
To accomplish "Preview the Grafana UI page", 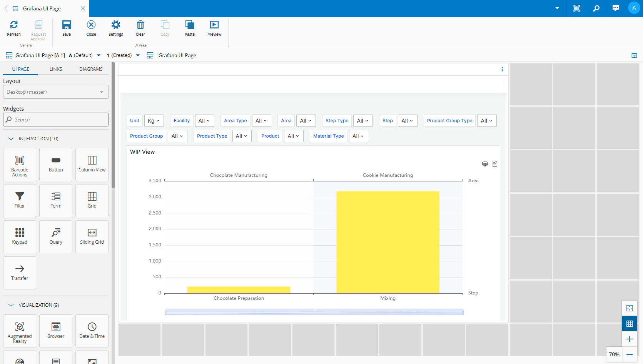I will (214, 25).
